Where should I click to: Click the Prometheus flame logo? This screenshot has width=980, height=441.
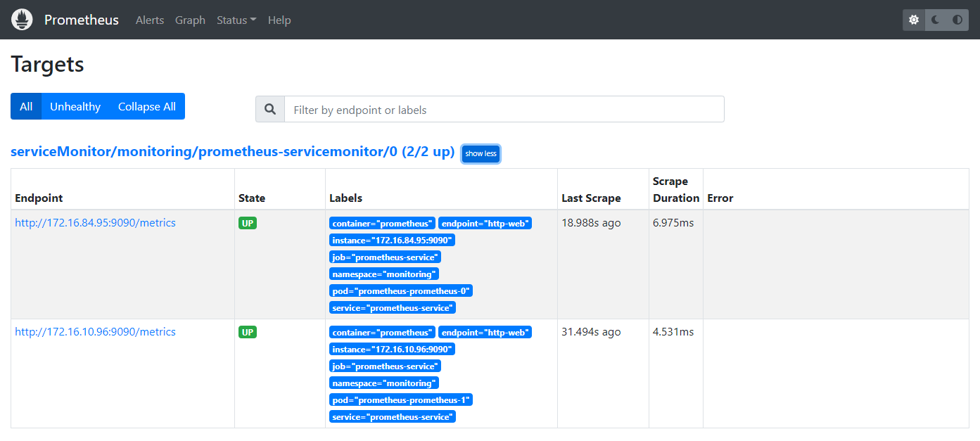click(x=23, y=20)
